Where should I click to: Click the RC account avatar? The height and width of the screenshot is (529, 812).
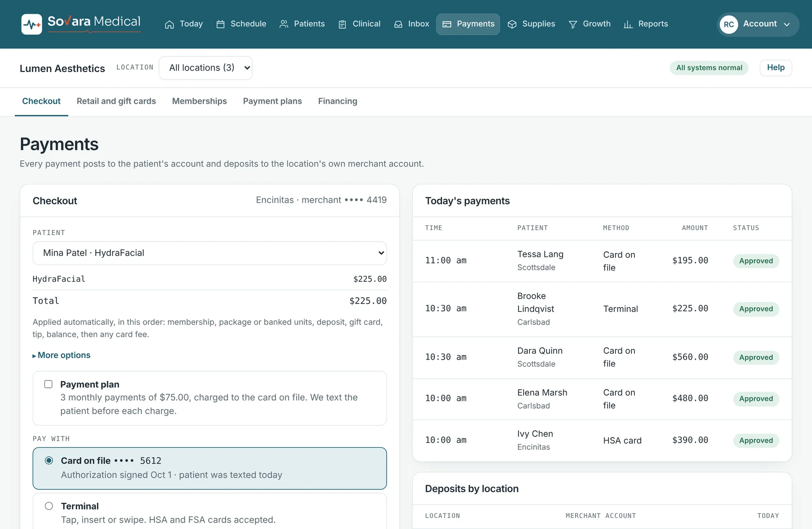point(729,24)
